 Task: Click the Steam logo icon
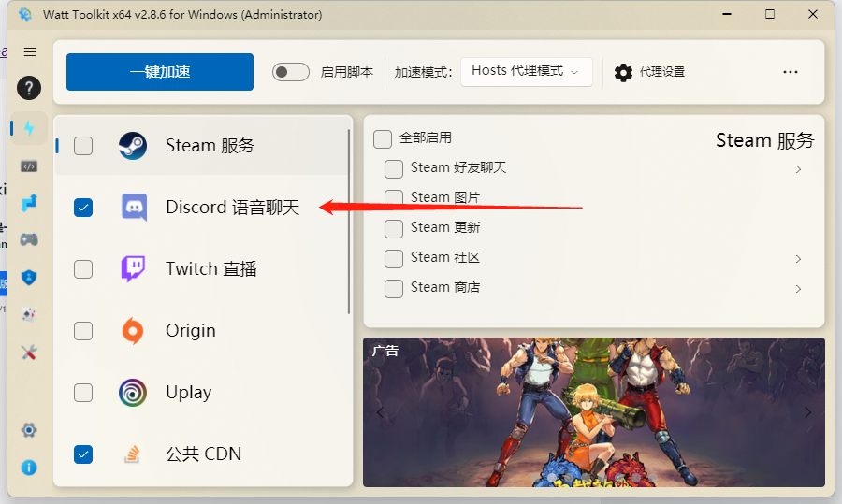point(133,146)
